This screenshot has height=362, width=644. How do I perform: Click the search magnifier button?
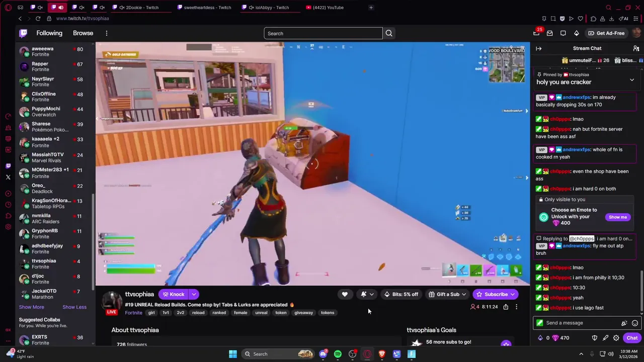coord(389,33)
